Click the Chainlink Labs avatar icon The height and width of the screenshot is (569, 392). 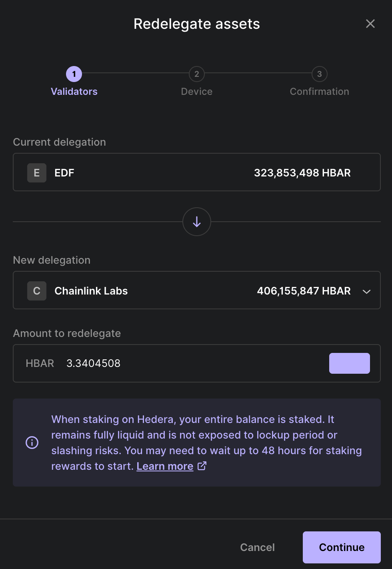coord(36,291)
